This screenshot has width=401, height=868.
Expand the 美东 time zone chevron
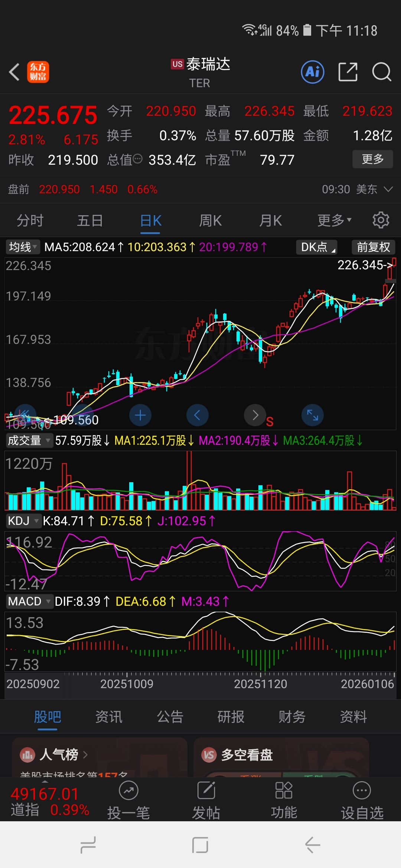(x=388, y=189)
